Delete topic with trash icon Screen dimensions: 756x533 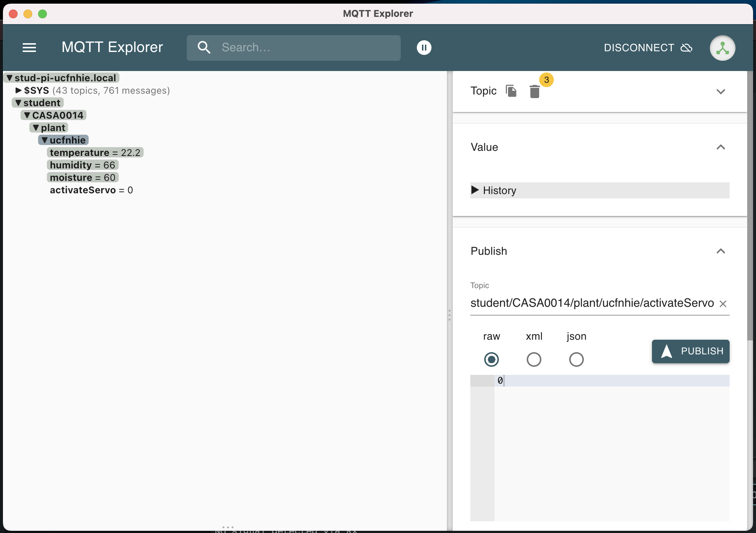click(x=534, y=92)
